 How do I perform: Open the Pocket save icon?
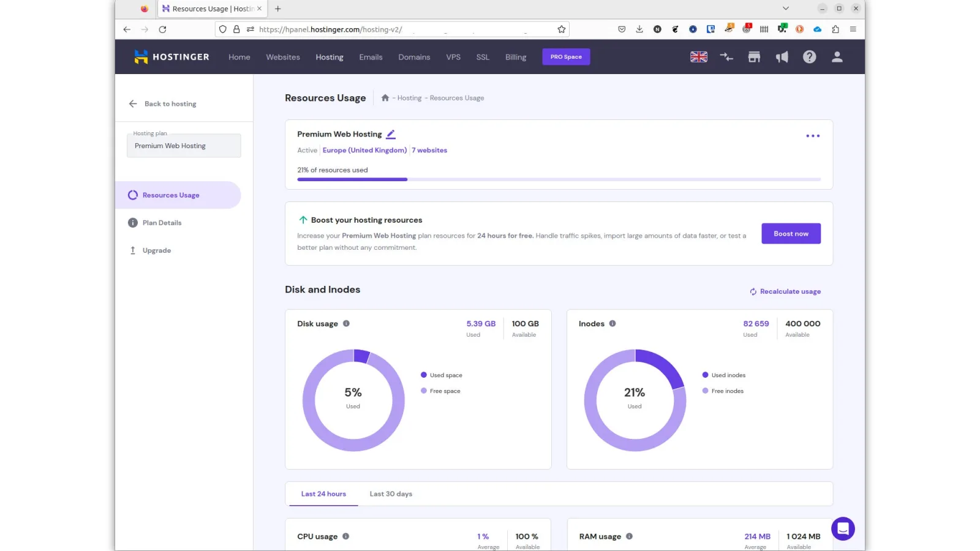[x=622, y=29]
